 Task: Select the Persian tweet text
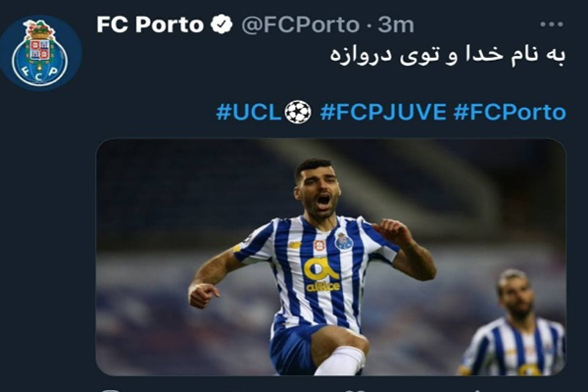(448, 55)
